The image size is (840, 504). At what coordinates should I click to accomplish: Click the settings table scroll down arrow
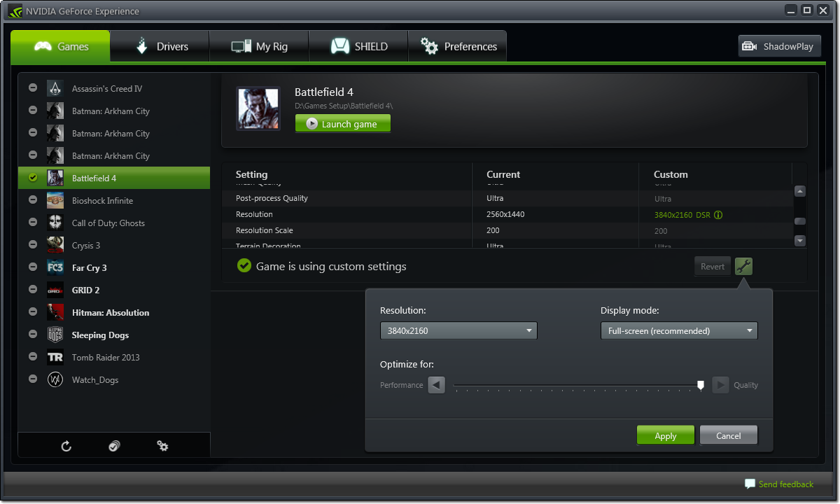click(x=800, y=241)
